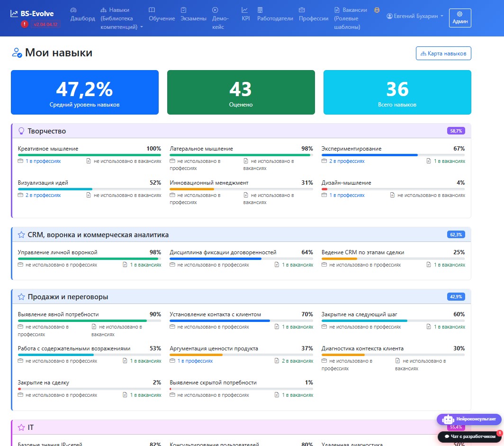Click the Карта навыков button

click(x=443, y=54)
